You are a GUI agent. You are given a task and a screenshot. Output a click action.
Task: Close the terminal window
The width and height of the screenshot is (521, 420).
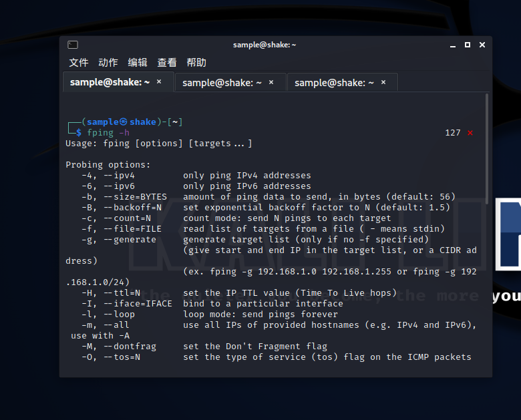[x=482, y=45]
